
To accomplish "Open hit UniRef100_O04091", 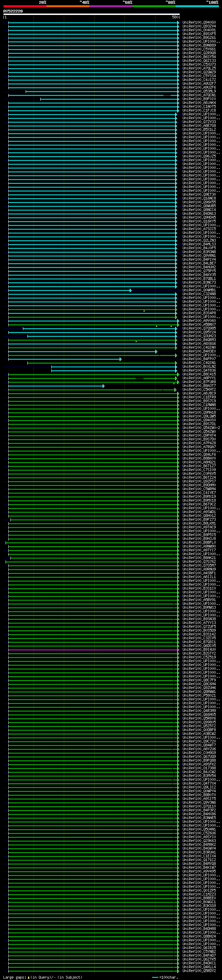I will pos(199,31).
